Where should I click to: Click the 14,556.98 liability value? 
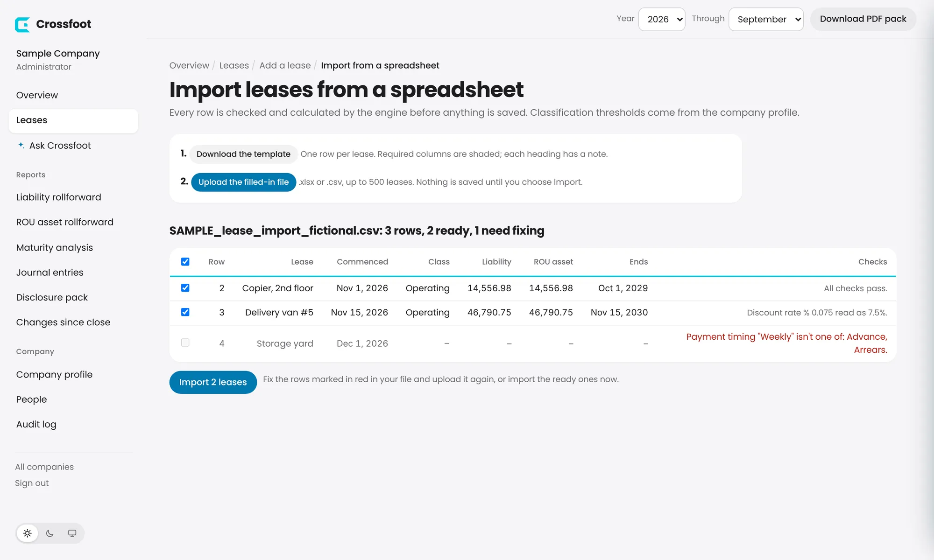pos(489,288)
